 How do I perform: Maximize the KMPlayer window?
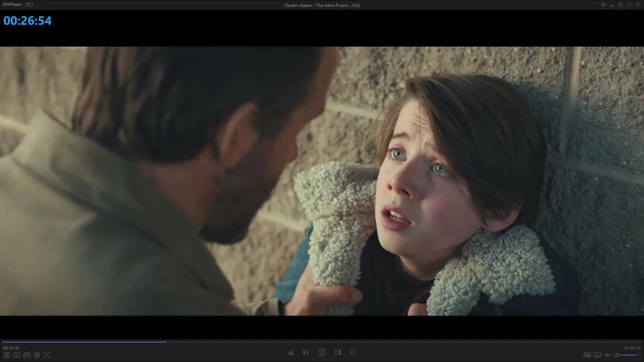(620, 5)
